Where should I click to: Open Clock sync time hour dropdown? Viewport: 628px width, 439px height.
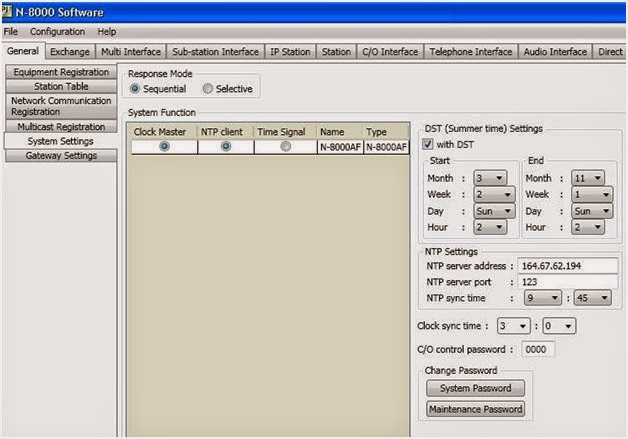point(513,326)
